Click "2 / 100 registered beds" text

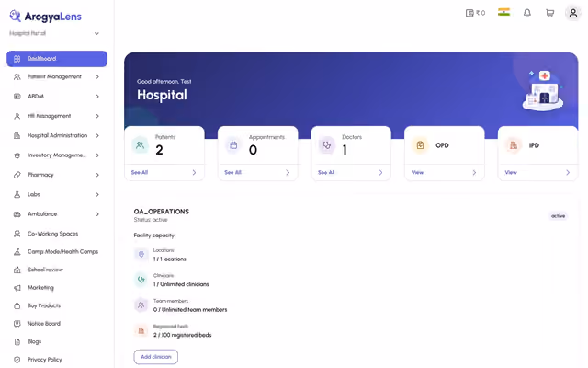click(182, 335)
